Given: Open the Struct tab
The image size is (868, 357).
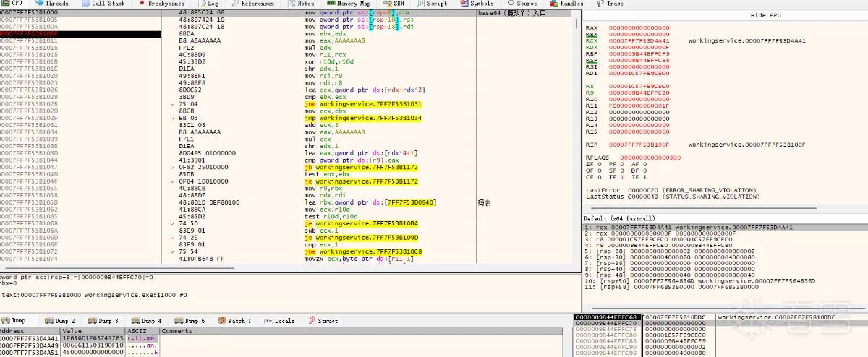Looking at the screenshot, I should point(323,320).
